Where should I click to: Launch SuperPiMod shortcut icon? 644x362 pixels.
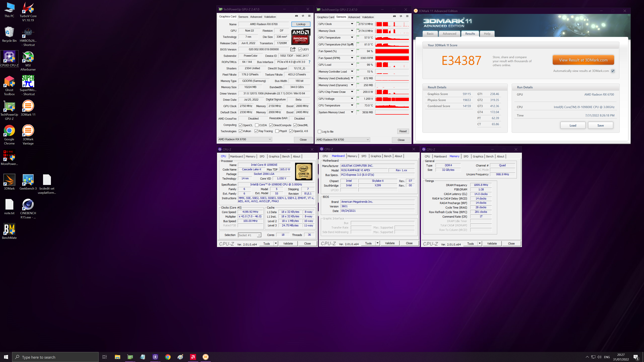click(28, 85)
